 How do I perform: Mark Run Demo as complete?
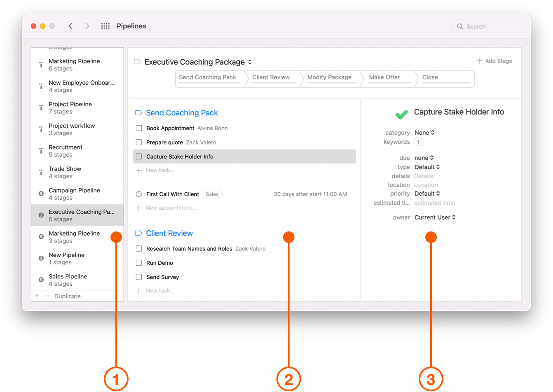pos(139,263)
